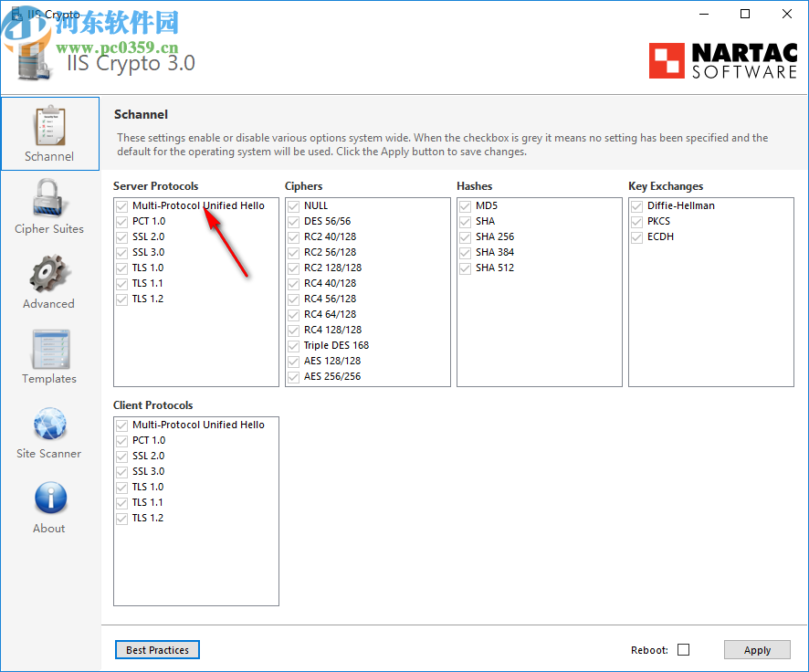Toggle the ECDH key exchange checkbox
Screen dimensions: 809x672
point(637,237)
